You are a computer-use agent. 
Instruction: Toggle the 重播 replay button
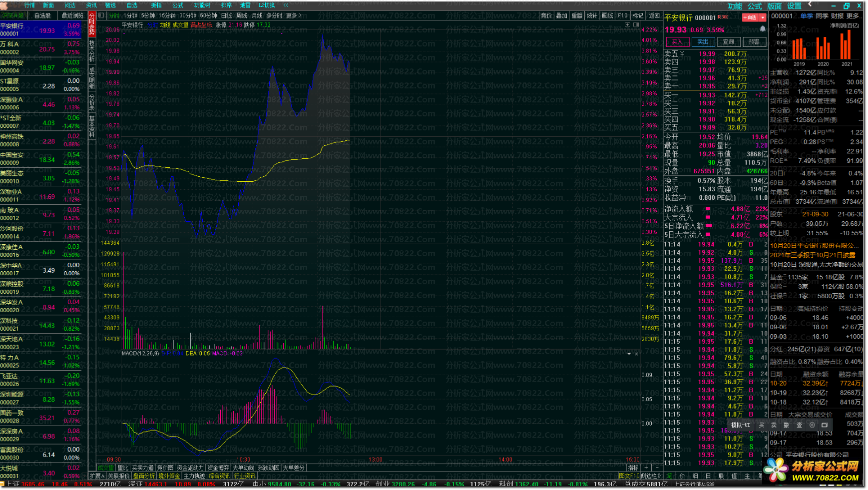[577, 15]
